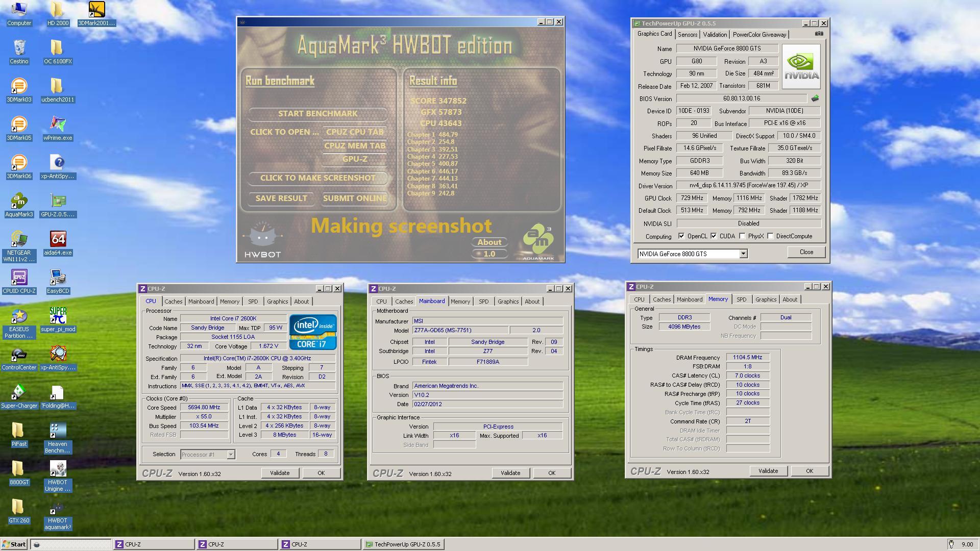Select the GPU-Z.0.5.5 desktop icon
The height and width of the screenshot is (551, 980).
tap(58, 205)
